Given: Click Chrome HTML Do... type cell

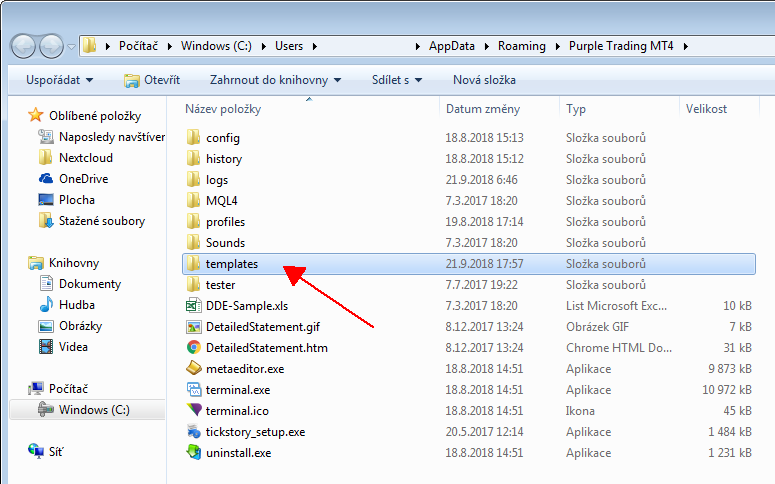Looking at the screenshot, I should [x=619, y=348].
